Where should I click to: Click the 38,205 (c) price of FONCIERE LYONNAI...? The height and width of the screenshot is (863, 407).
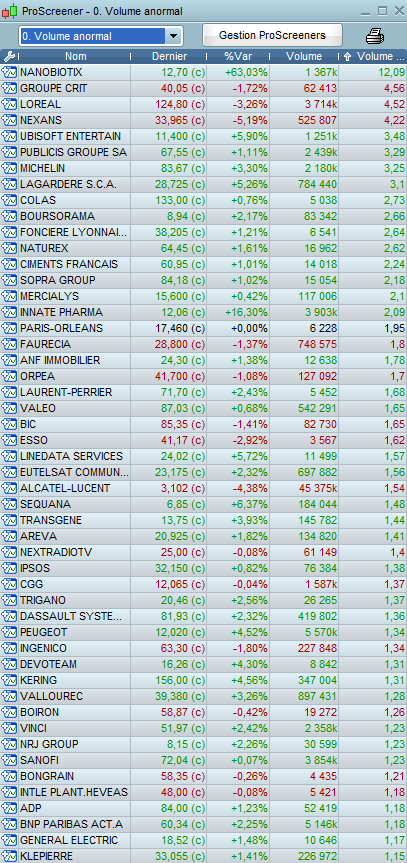pyautogui.click(x=178, y=232)
